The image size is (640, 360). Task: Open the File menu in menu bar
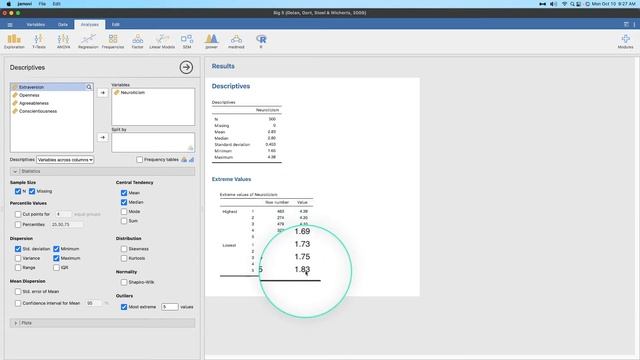pos(42,4)
